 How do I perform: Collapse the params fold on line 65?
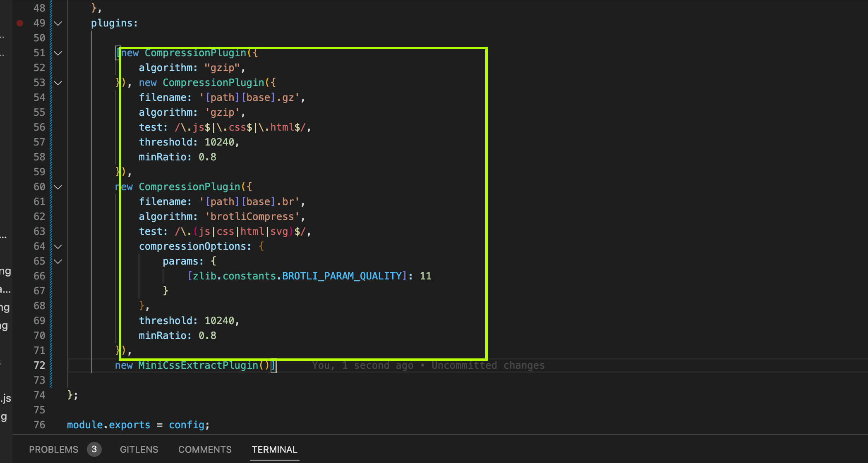point(58,261)
